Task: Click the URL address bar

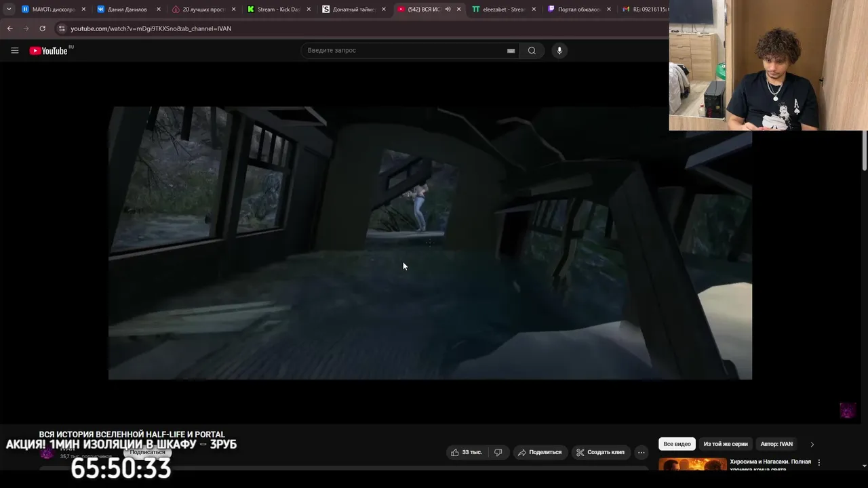Action: click(366, 28)
